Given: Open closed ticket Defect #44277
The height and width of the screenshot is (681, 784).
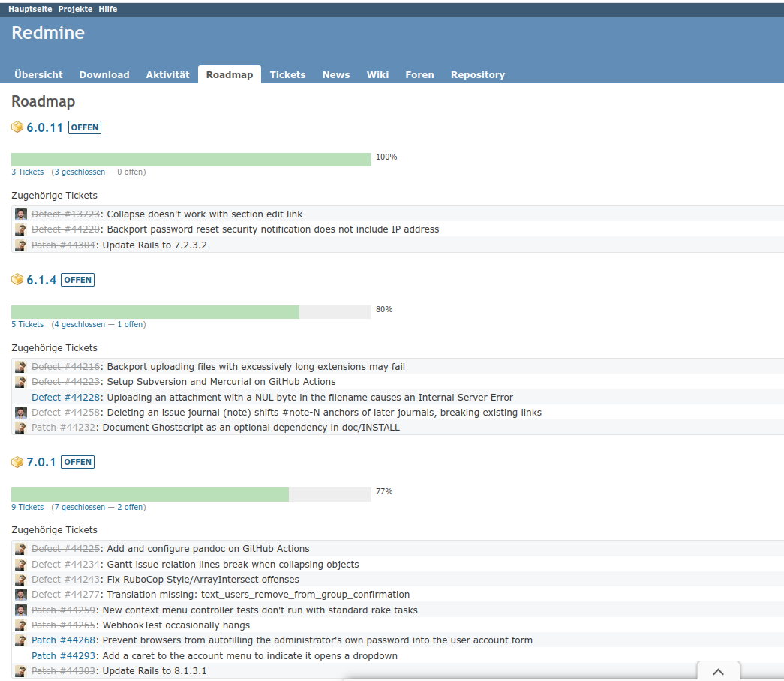Looking at the screenshot, I should coord(66,595).
